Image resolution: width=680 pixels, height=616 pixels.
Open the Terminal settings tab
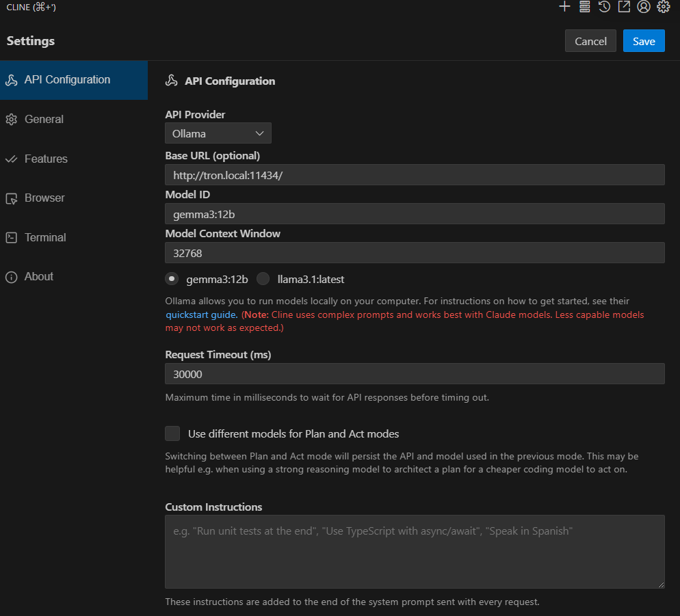pos(74,237)
